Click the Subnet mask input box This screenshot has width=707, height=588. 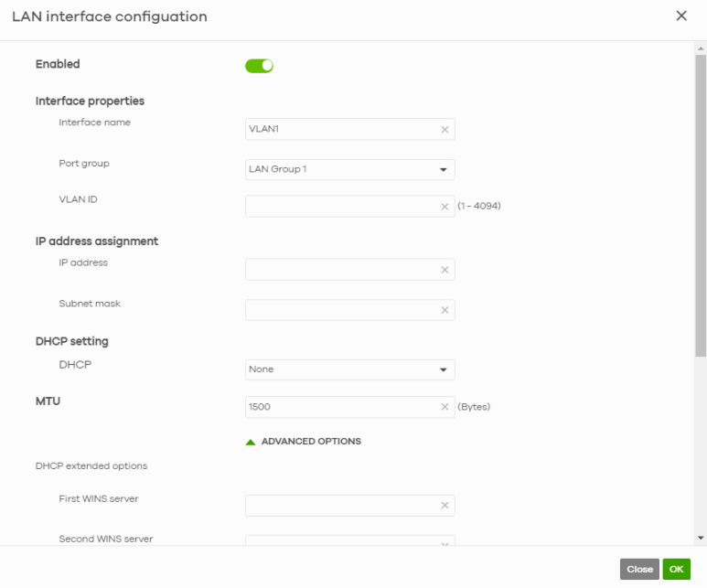[340, 310]
